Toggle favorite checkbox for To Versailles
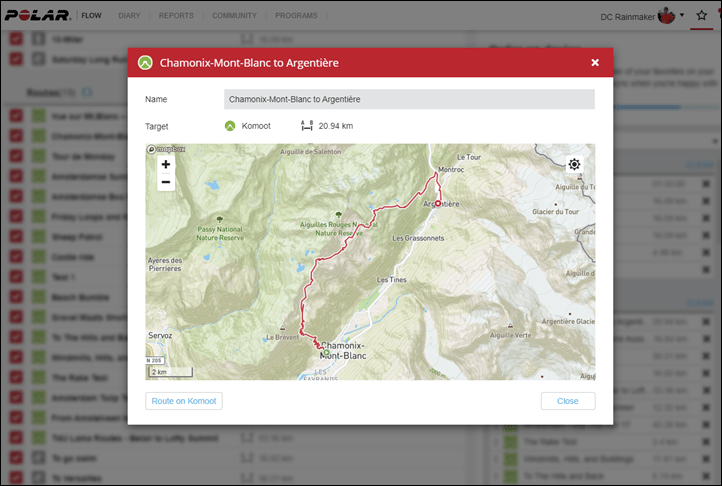 point(16,478)
